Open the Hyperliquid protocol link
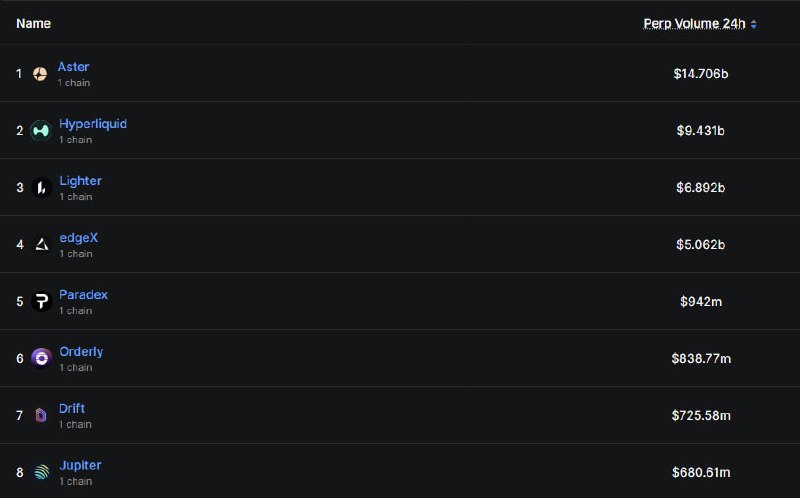The height and width of the screenshot is (498, 800). pyautogui.click(x=93, y=124)
